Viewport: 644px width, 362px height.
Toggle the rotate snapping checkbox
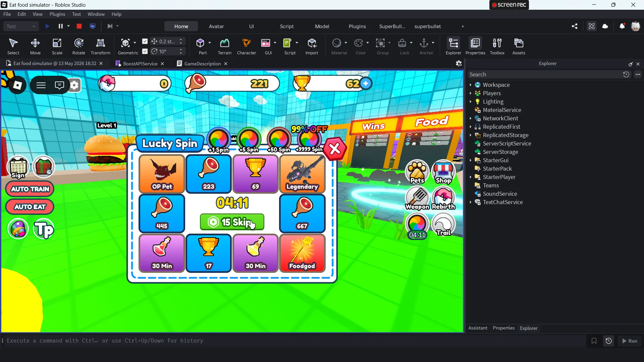[x=145, y=51]
